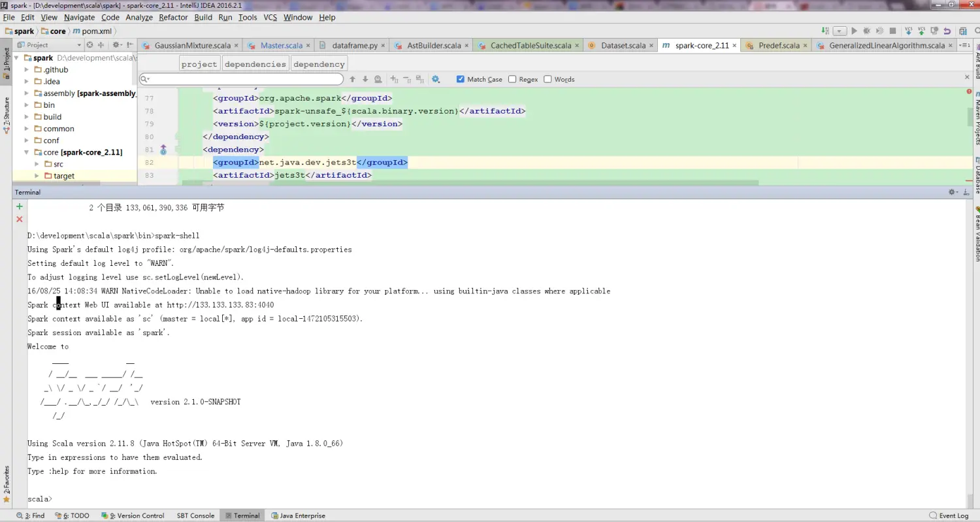This screenshot has width=980, height=522.
Task: Click the Stop square icon
Action: 892,31
